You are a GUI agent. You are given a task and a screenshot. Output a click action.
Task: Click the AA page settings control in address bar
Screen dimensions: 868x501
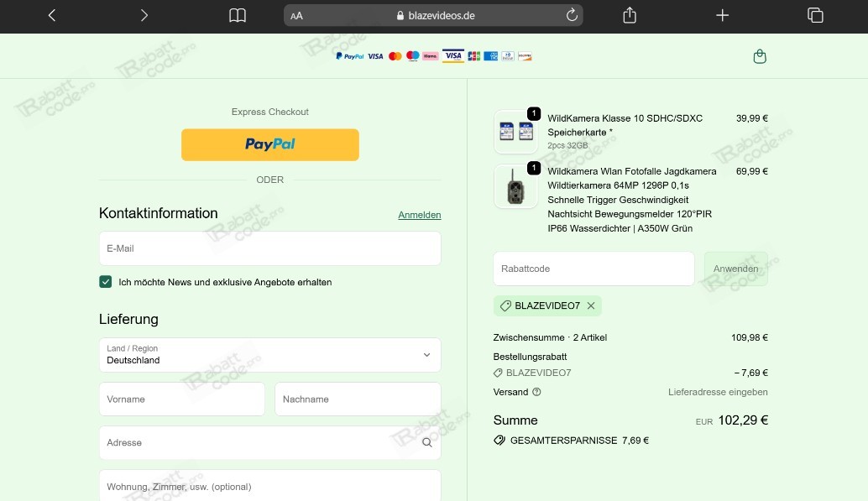[295, 15]
